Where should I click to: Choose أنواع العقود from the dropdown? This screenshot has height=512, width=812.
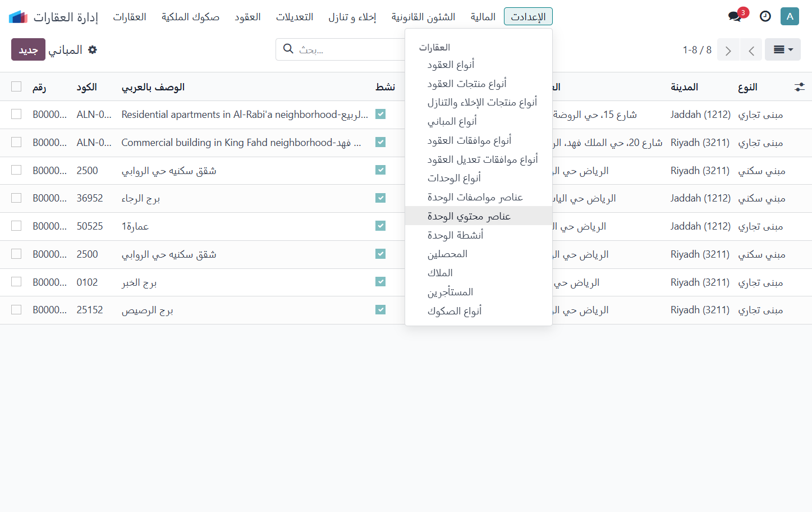click(x=479, y=65)
